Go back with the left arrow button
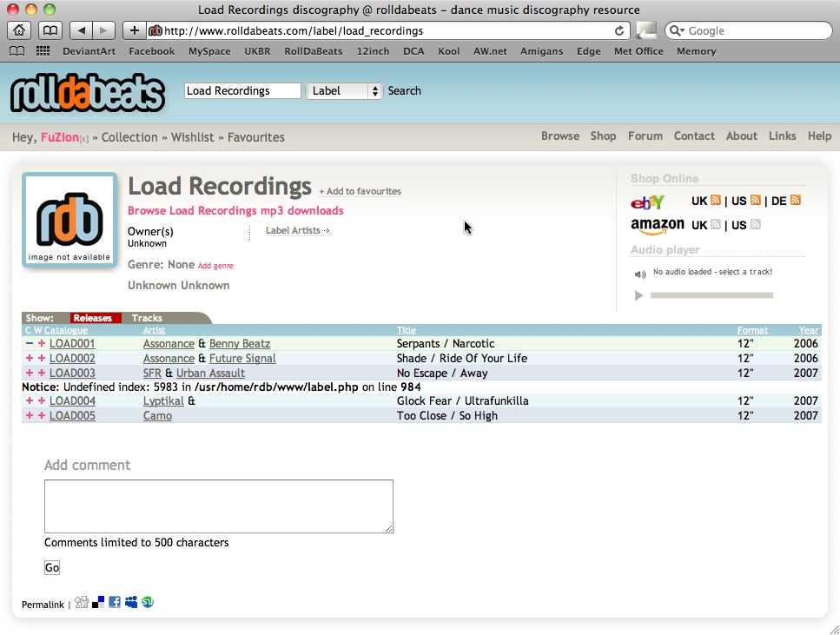Image resolution: width=840 pixels, height=635 pixels. [81, 30]
